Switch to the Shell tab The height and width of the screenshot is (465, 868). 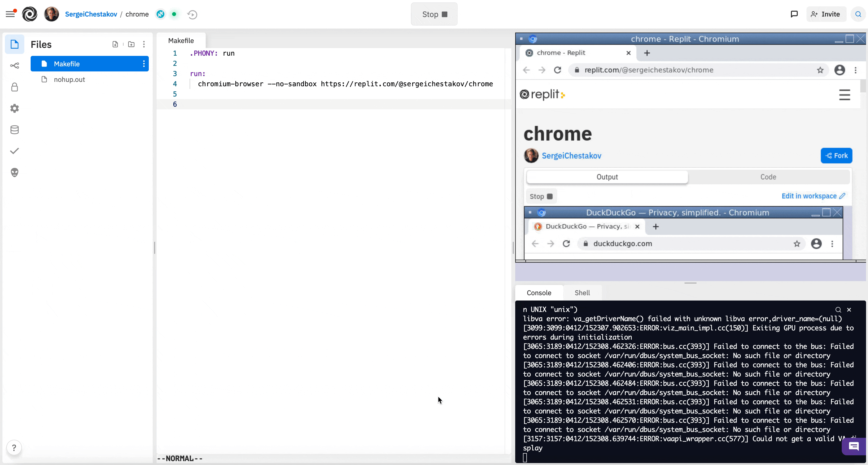point(582,293)
